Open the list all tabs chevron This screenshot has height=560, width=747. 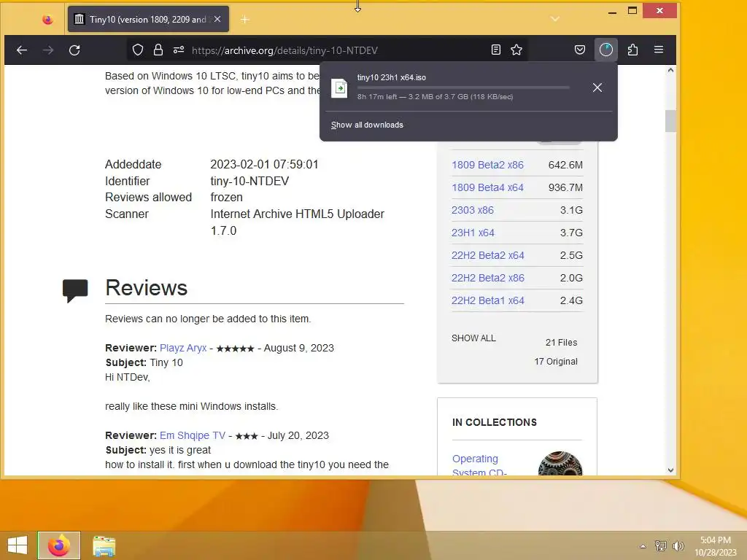555,19
